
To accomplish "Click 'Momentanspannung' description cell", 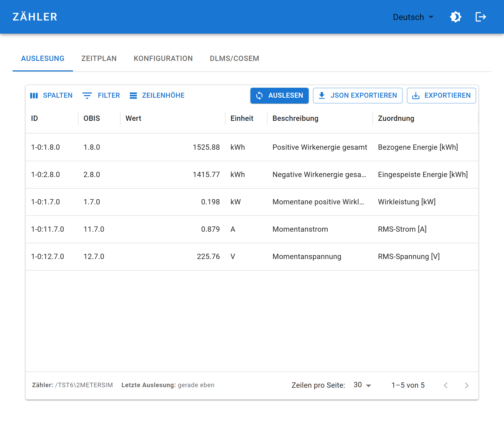I will tap(320, 256).
